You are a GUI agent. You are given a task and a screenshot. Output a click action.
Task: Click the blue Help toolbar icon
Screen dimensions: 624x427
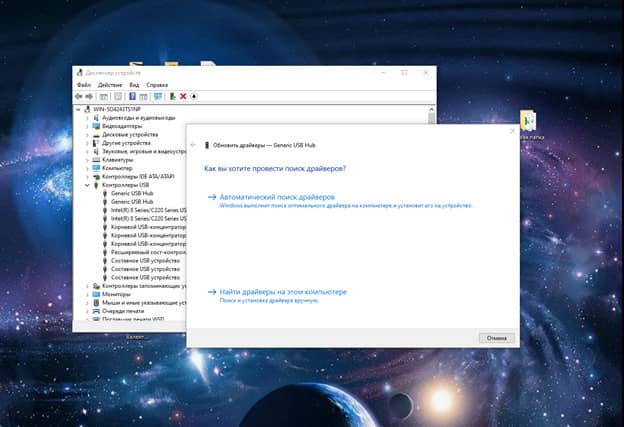pos(133,96)
